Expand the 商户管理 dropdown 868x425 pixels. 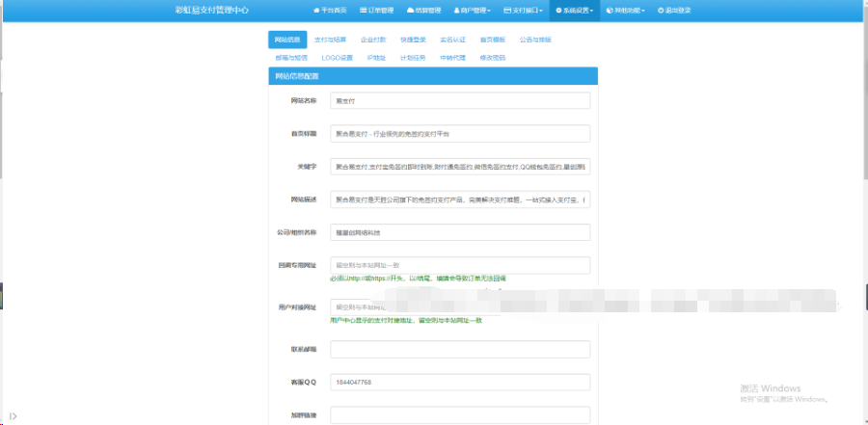click(472, 10)
